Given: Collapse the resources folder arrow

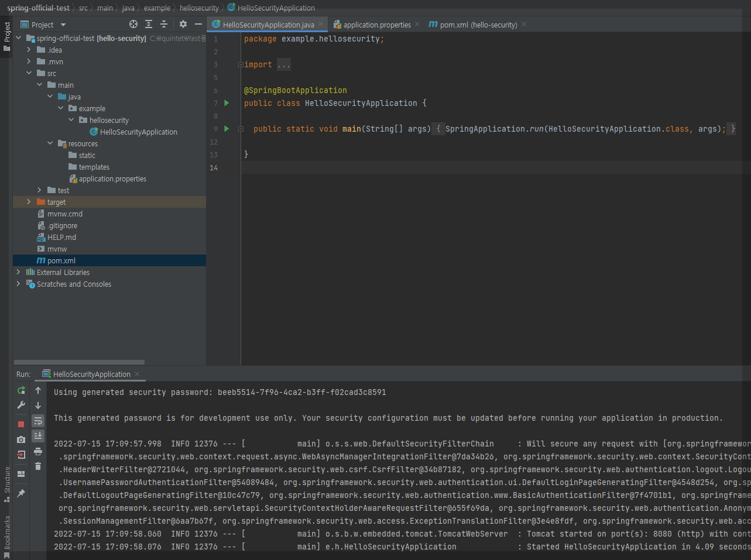Looking at the screenshot, I should [x=50, y=143].
